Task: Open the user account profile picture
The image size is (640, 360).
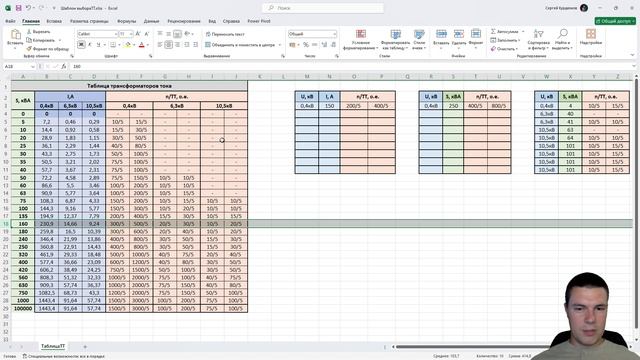Action: coord(584,8)
